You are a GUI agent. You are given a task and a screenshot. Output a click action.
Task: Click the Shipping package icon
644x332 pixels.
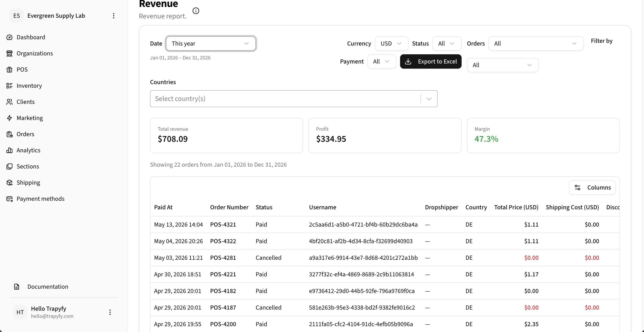coord(9,183)
